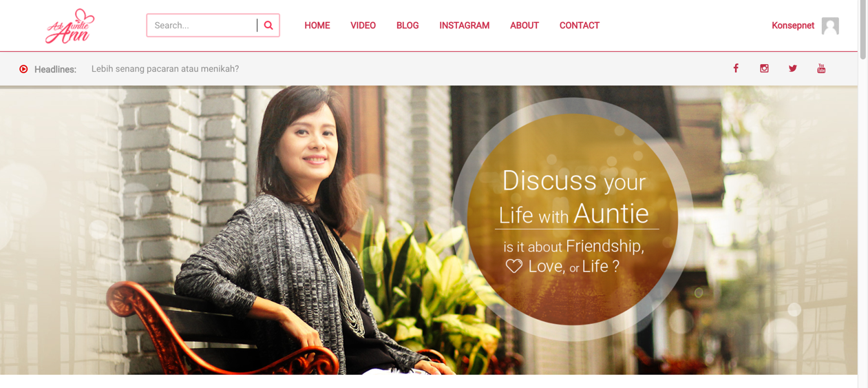This screenshot has height=388, width=868.
Task: Select the INSTAGRAM menu item
Action: pyautogui.click(x=465, y=25)
